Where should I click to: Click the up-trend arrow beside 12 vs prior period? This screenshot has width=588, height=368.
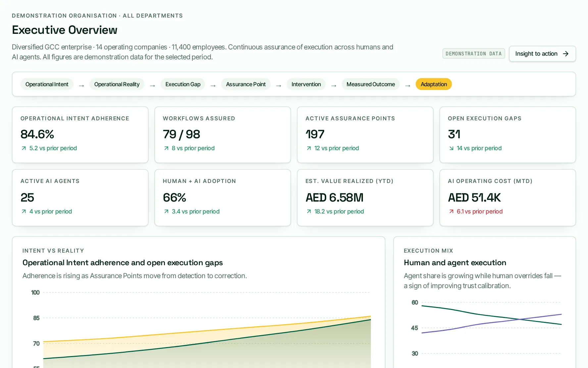[x=309, y=148]
